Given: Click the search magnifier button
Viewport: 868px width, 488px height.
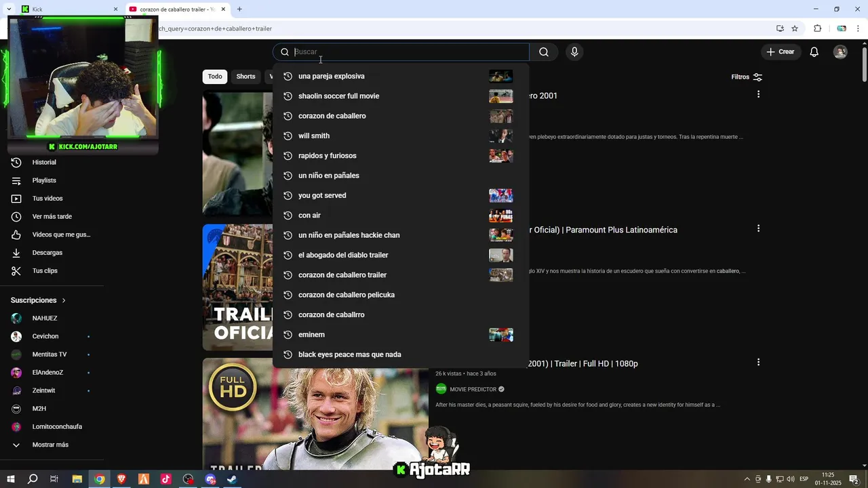Looking at the screenshot, I should pos(544,52).
